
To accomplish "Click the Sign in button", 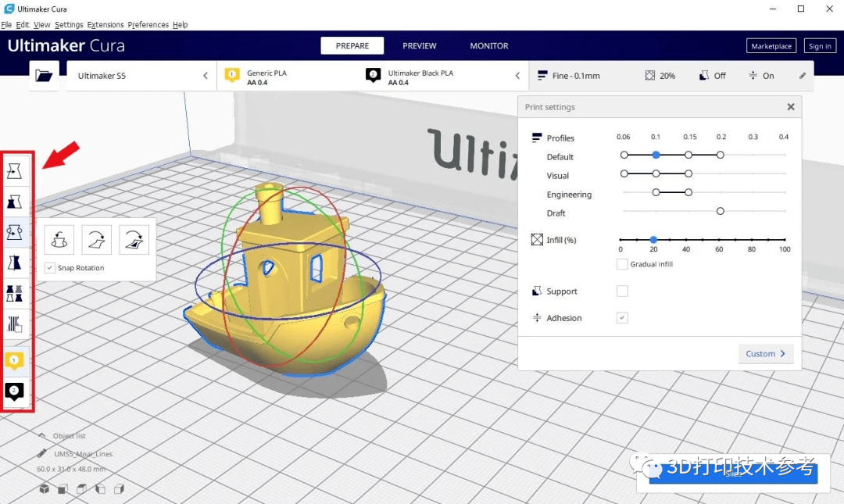I will (820, 46).
